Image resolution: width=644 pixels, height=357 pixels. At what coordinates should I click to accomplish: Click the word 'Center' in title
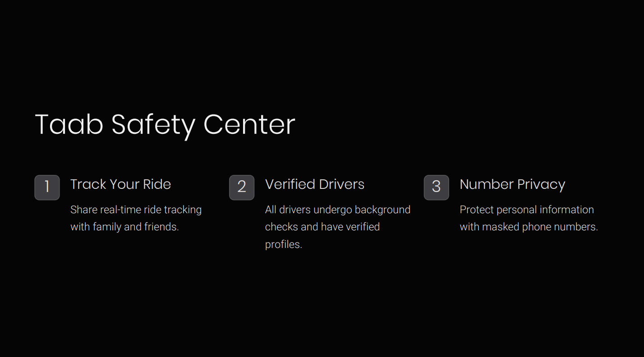point(249,124)
